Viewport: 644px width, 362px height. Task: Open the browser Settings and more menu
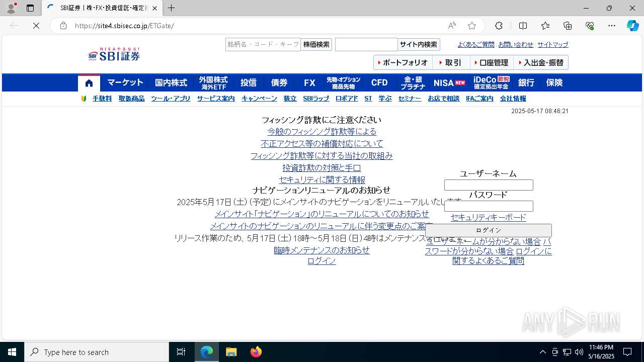click(x=612, y=26)
